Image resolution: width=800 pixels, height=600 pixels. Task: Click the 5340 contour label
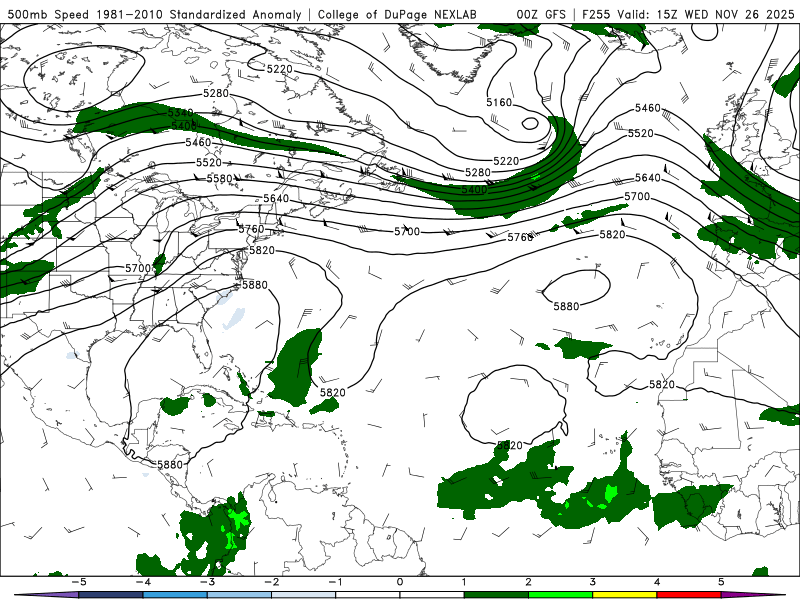tap(181, 113)
